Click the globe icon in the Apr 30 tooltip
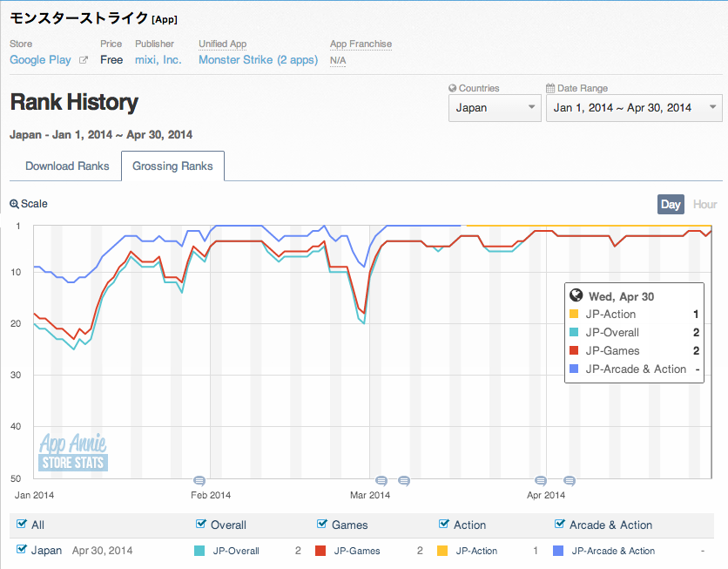Viewport: 728px width, 569px height. (576, 295)
